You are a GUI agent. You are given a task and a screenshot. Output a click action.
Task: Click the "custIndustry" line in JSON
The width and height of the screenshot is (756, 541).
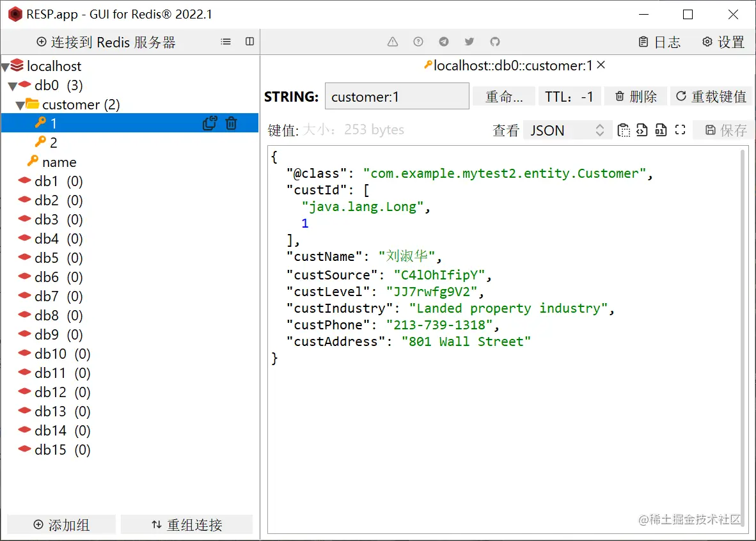pos(450,308)
